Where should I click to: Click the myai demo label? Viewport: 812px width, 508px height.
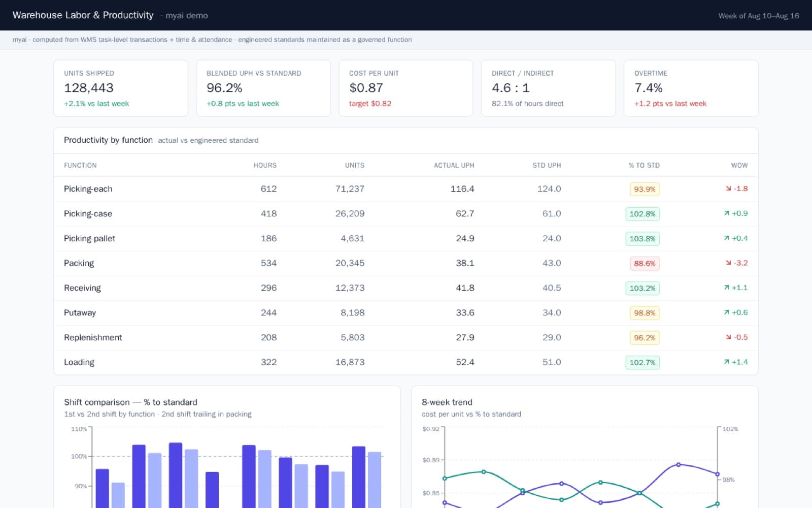pos(186,16)
